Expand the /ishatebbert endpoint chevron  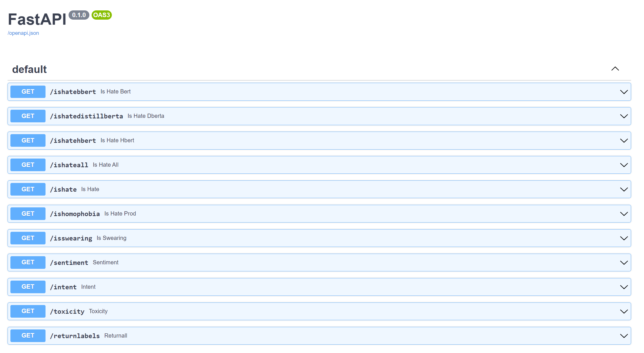click(624, 92)
